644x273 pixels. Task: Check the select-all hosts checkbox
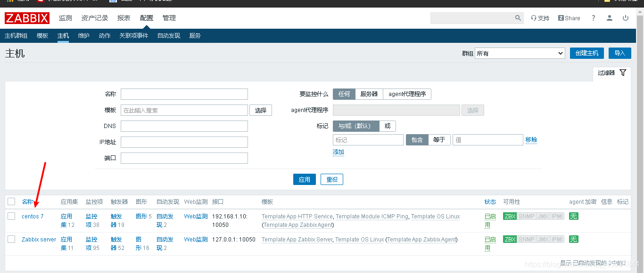11,201
